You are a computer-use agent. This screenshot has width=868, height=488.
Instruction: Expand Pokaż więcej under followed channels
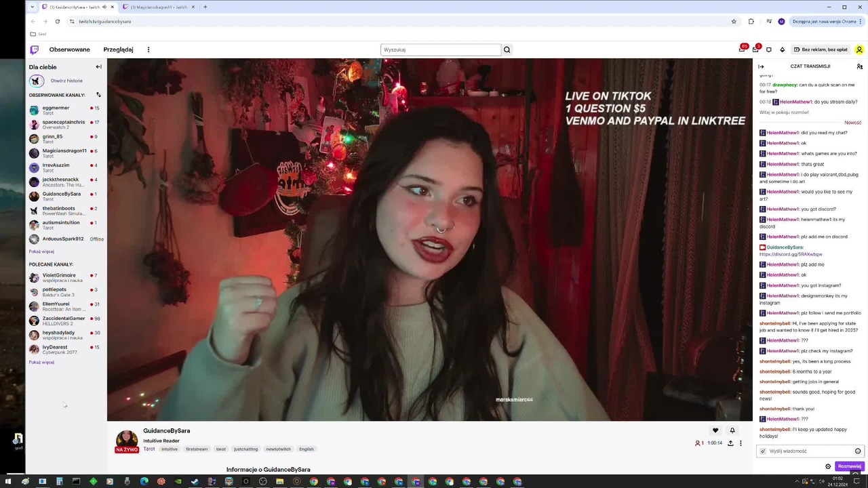[41, 251]
